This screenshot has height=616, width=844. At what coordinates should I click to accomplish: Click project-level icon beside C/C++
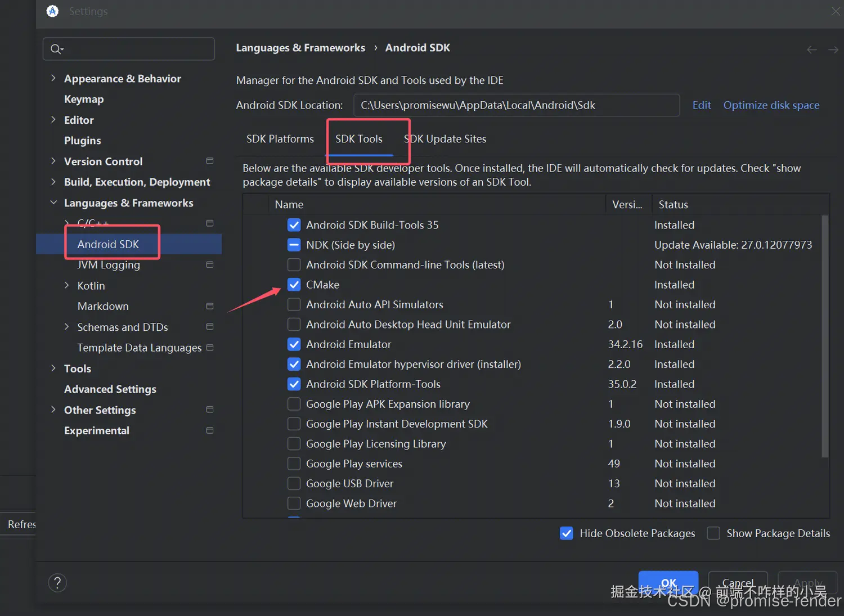pyautogui.click(x=210, y=223)
